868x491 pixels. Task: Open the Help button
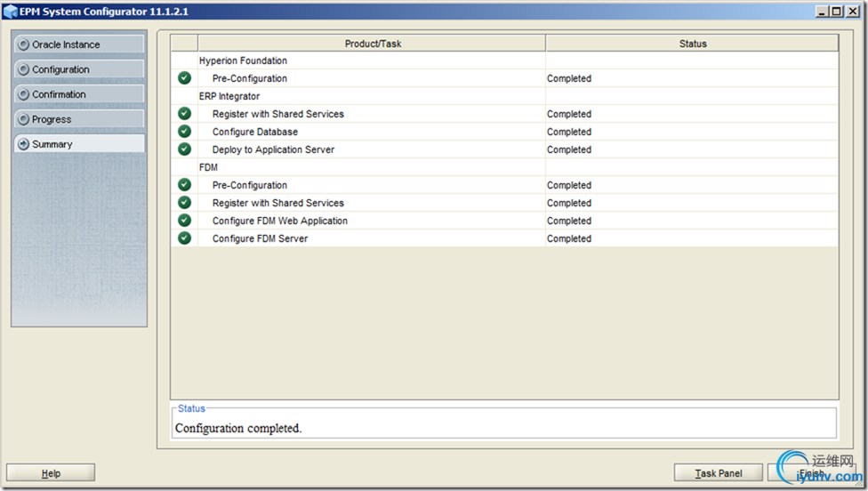51,472
